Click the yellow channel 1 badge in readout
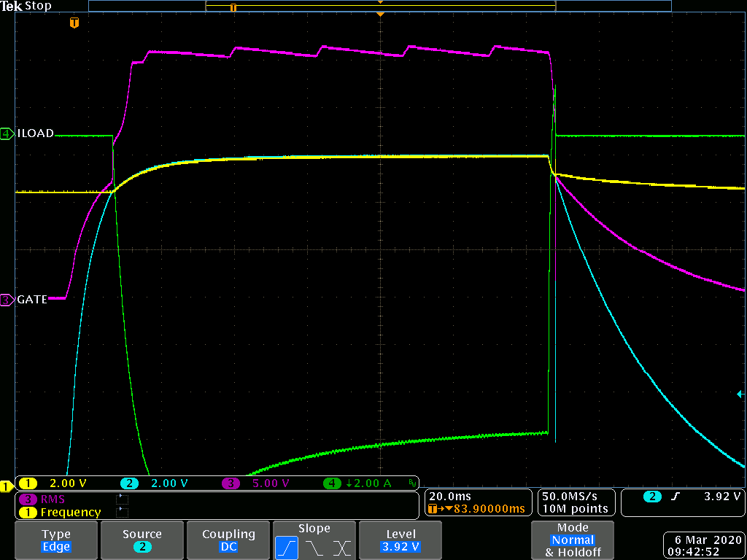The height and width of the screenshot is (560, 747). click(28, 483)
